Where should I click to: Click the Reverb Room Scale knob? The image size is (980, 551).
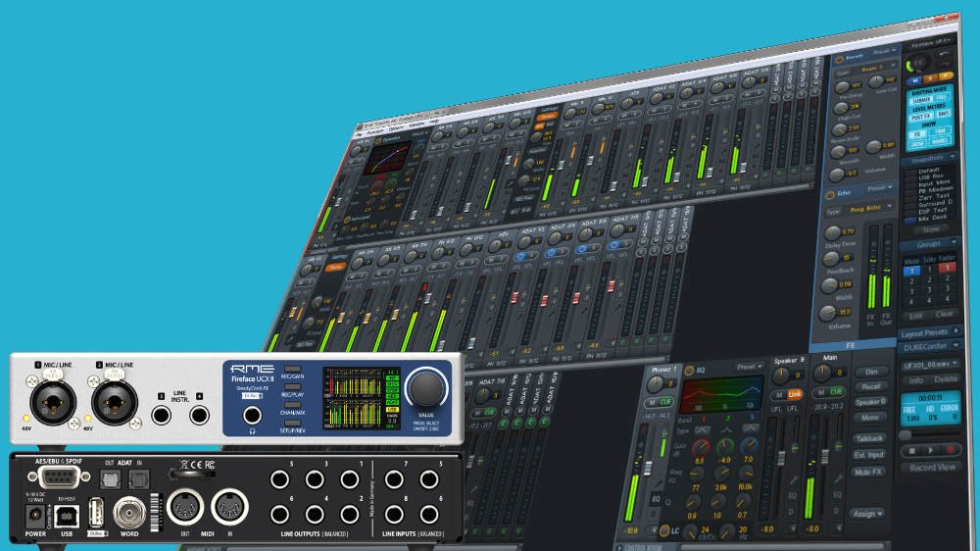click(840, 130)
